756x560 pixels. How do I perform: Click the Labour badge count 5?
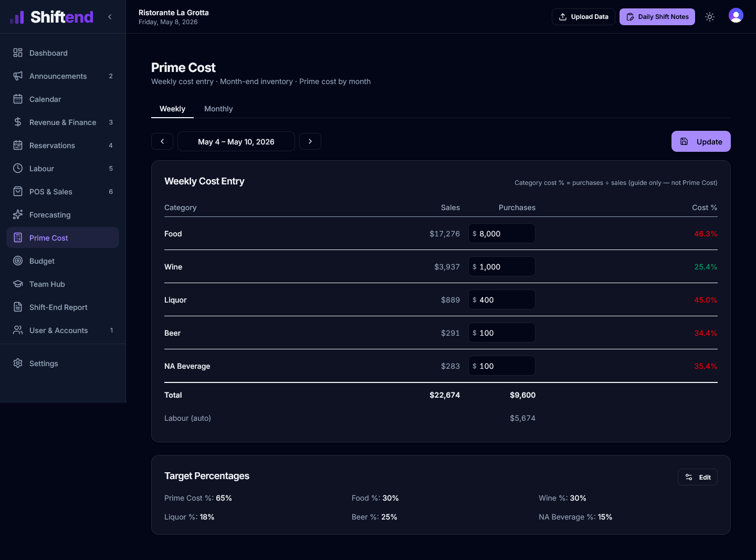click(111, 169)
